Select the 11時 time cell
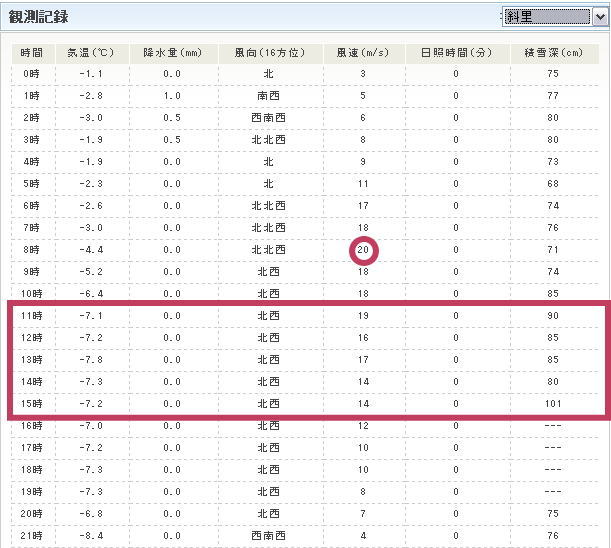 pyautogui.click(x=31, y=316)
